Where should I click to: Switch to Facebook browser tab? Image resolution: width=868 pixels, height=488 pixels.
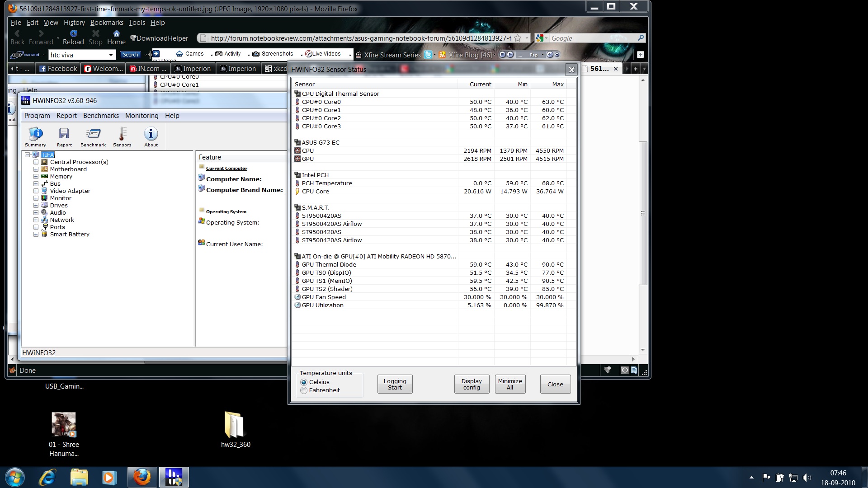tap(58, 69)
